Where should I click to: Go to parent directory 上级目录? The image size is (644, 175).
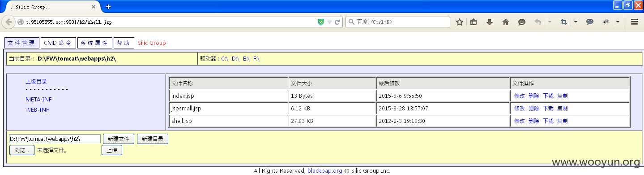point(36,82)
